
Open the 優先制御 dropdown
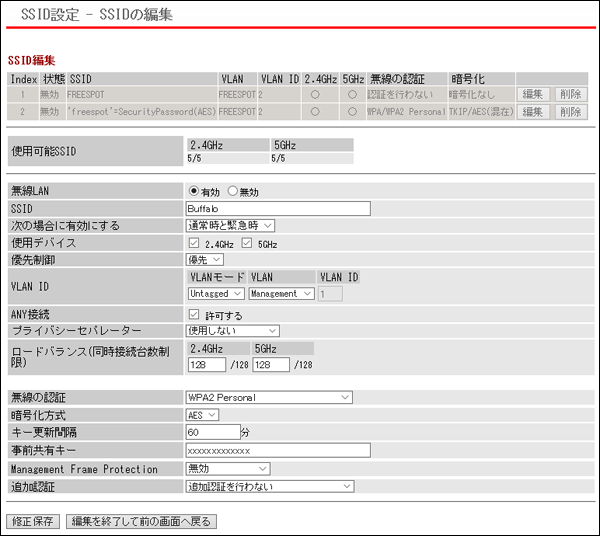(x=205, y=260)
